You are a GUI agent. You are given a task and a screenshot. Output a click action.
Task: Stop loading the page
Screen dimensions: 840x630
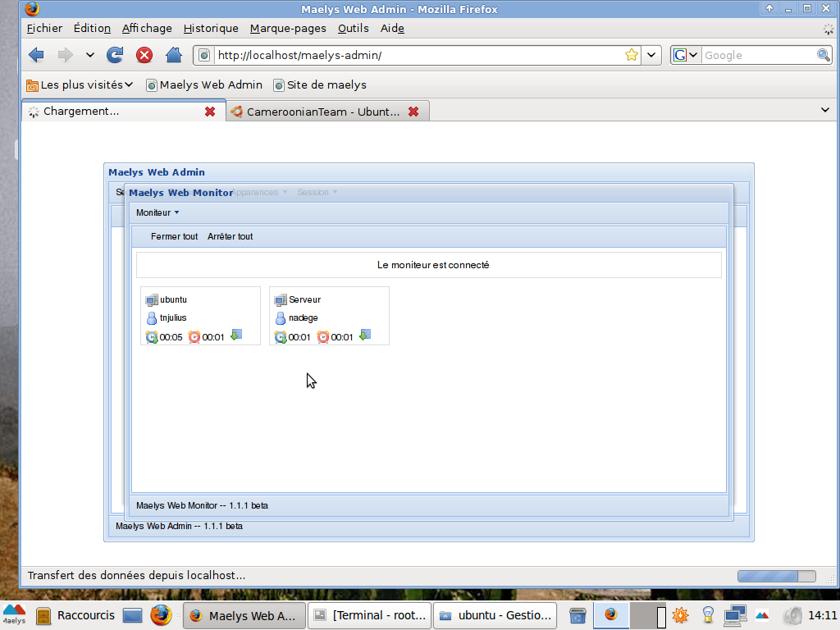(144, 55)
